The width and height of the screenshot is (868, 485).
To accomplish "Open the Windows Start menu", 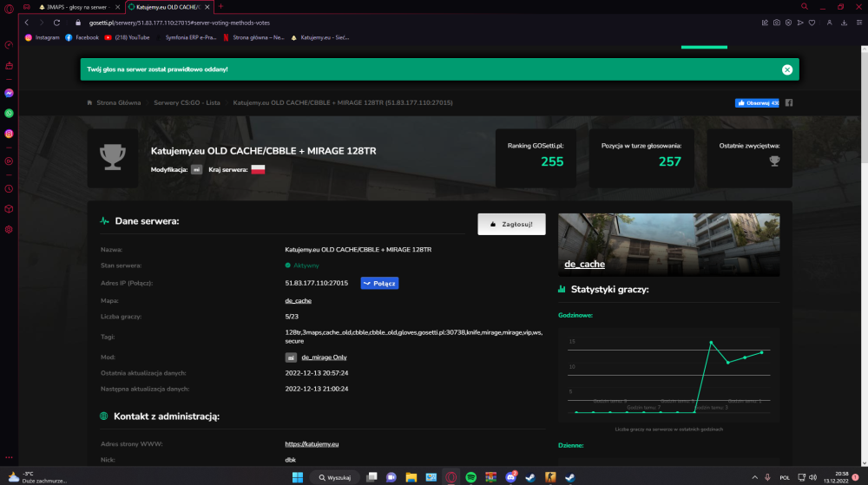I will [297, 477].
